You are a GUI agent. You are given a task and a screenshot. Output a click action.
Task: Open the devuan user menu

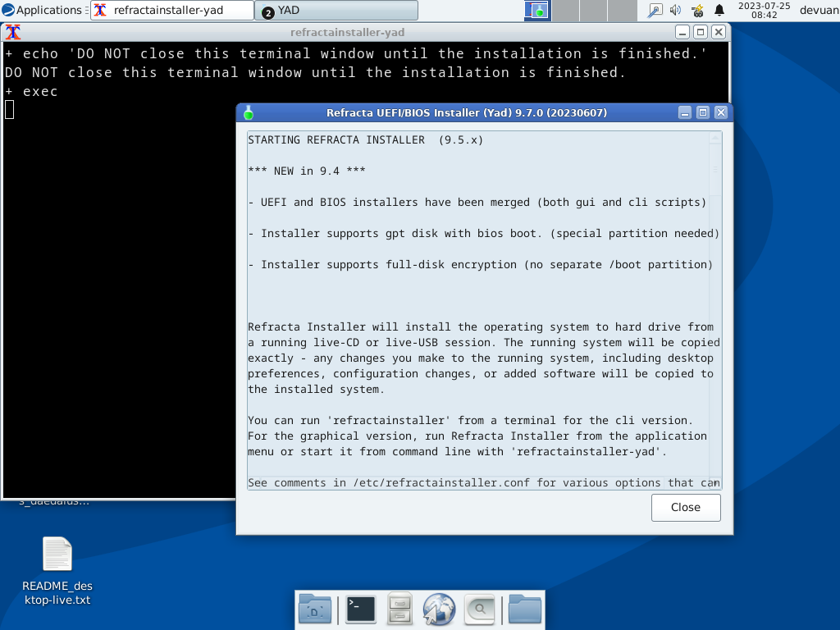[x=819, y=10]
